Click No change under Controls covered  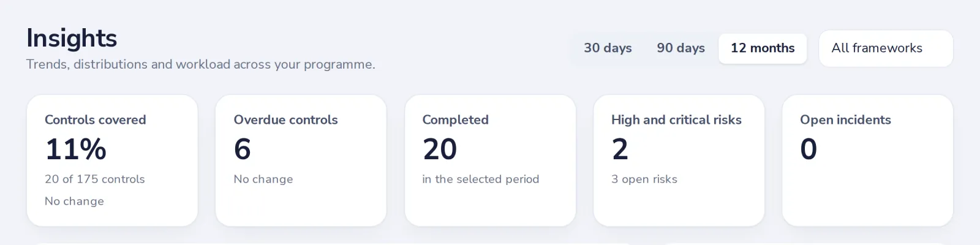74,201
